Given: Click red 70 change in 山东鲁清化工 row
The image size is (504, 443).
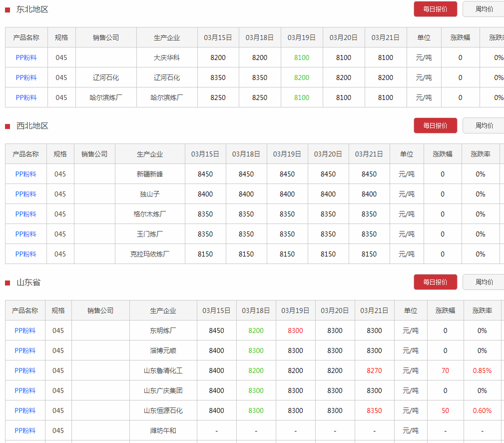Looking at the screenshot, I should 445,370.
